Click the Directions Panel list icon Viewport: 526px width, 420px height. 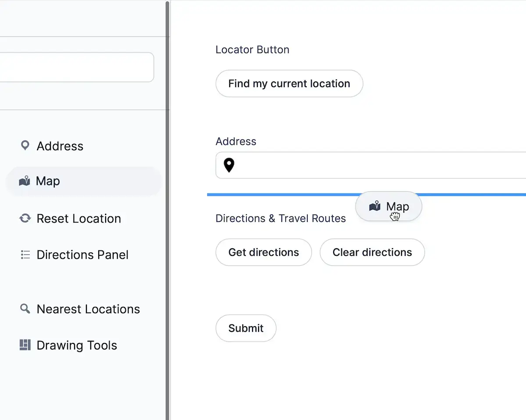coord(25,254)
